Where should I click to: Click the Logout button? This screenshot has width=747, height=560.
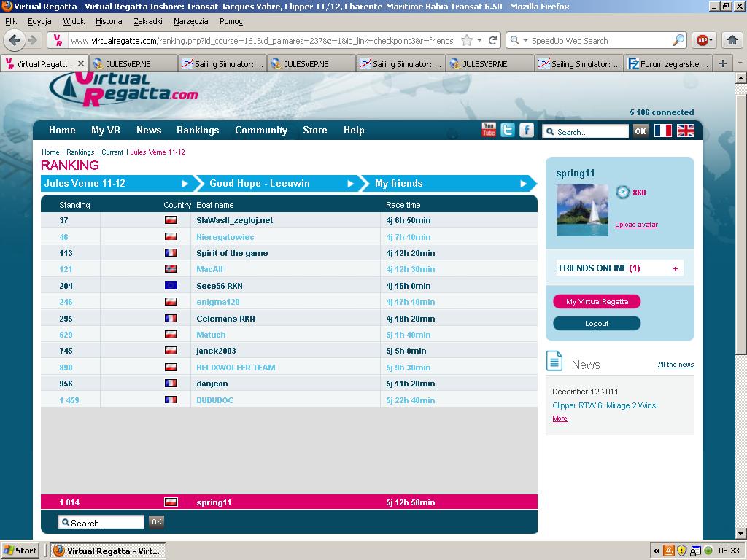596,323
